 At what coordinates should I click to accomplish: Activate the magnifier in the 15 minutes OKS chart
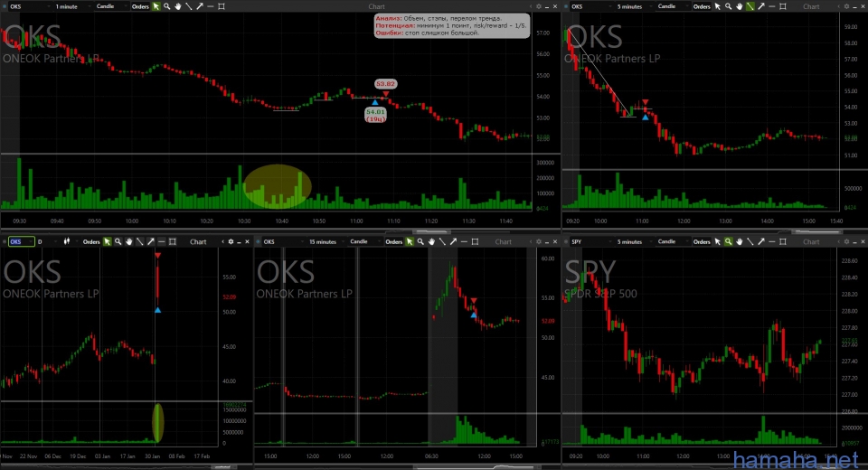pyautogui.click(x=420, y=242)
